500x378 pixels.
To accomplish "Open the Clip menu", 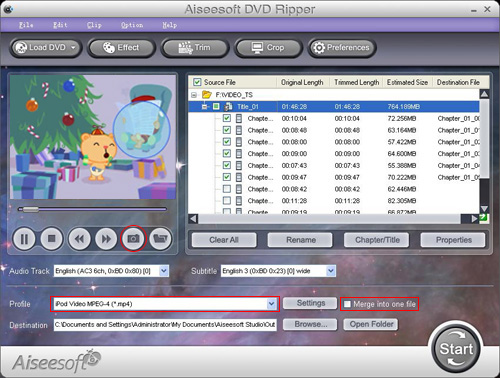I will (x=94, y=25).
